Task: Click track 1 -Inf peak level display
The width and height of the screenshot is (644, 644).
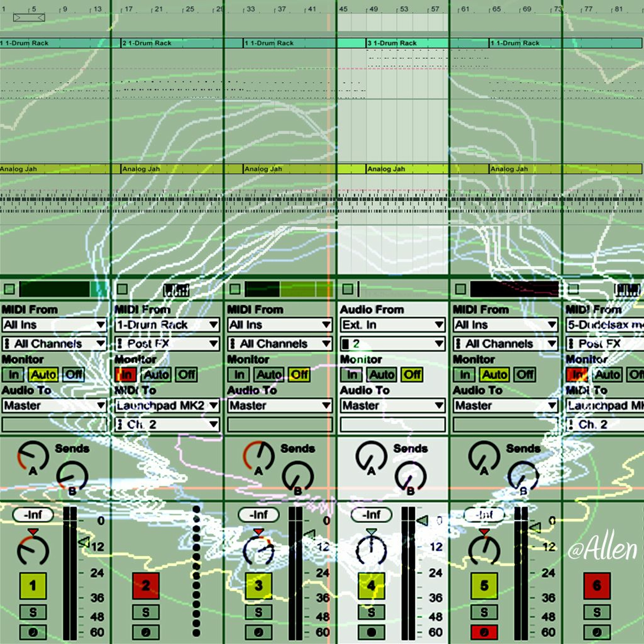Action: (33, 515)
